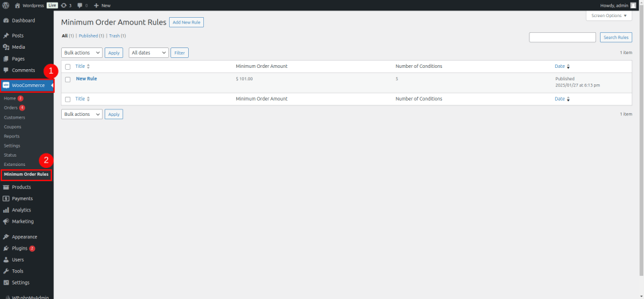The height and width of the screenshot is (299, 644).
Task: Click the updates icon showing 3
Action: pos(64,5)
